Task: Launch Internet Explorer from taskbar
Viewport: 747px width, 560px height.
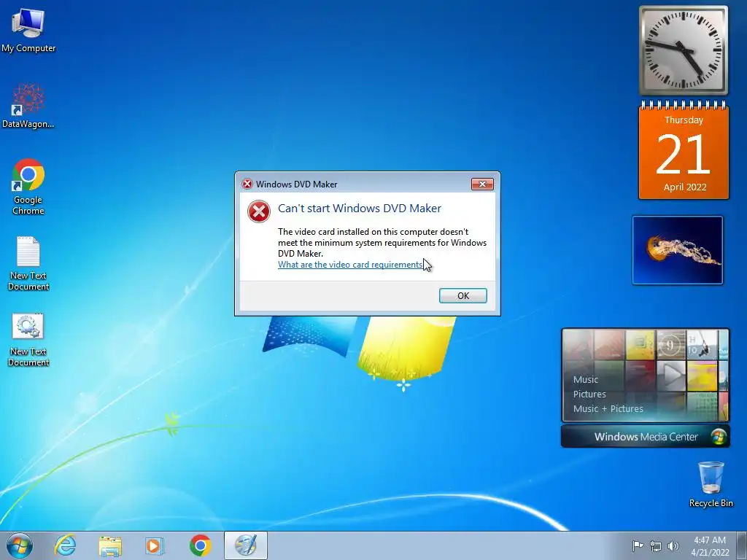Action: 65,545
